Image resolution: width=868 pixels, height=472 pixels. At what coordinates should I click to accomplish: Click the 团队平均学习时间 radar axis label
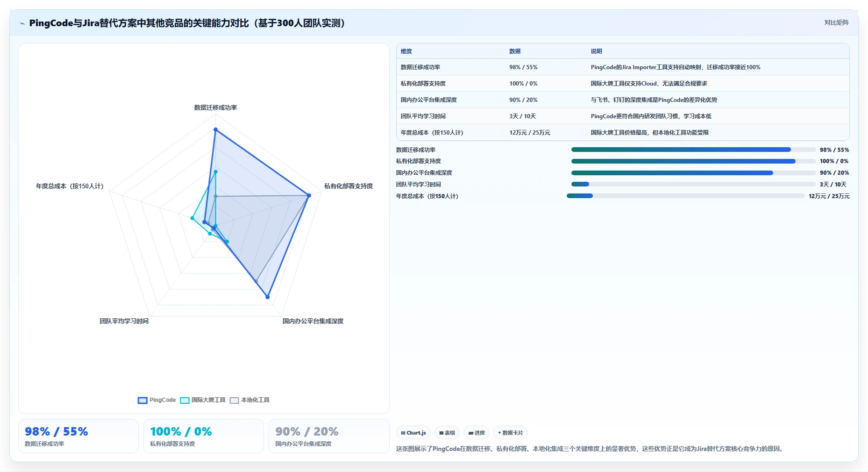(124, 321)
